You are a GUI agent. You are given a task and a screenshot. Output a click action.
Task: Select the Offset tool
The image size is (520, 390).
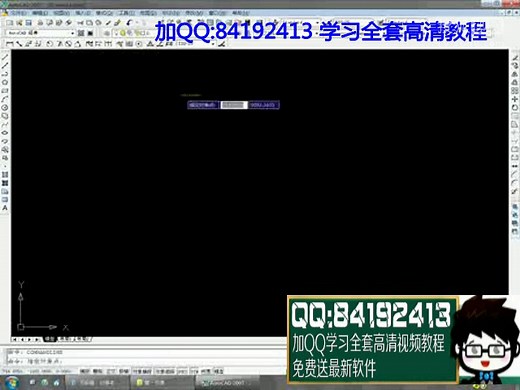(515, 82)
